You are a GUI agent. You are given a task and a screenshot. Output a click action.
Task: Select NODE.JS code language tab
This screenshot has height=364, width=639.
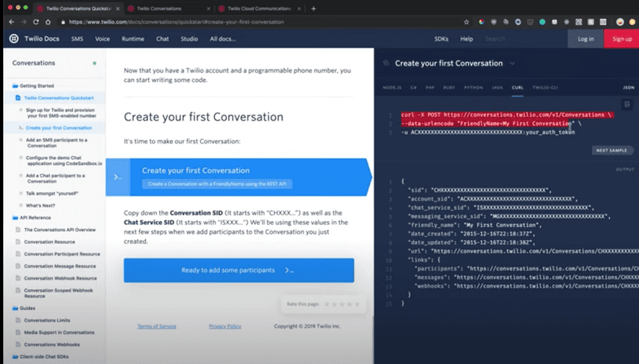[392, 87]
